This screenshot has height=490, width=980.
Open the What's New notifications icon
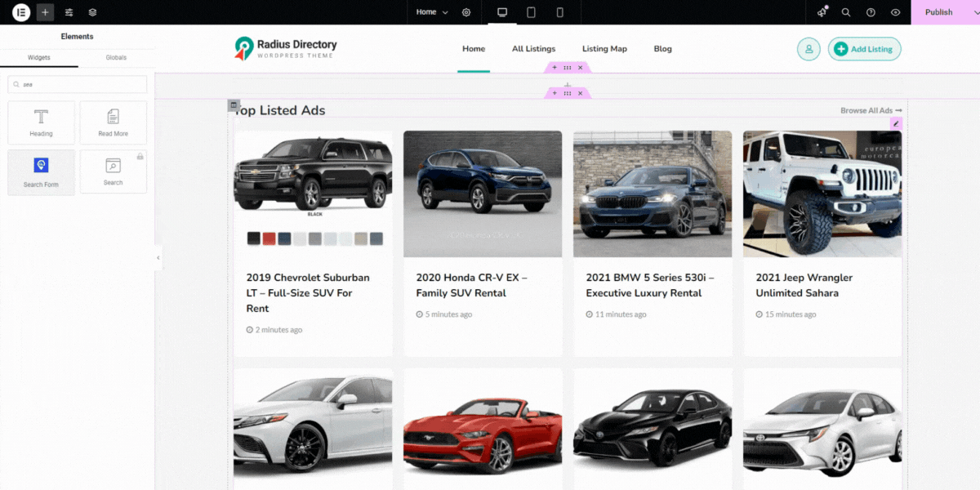pos(822,12)
